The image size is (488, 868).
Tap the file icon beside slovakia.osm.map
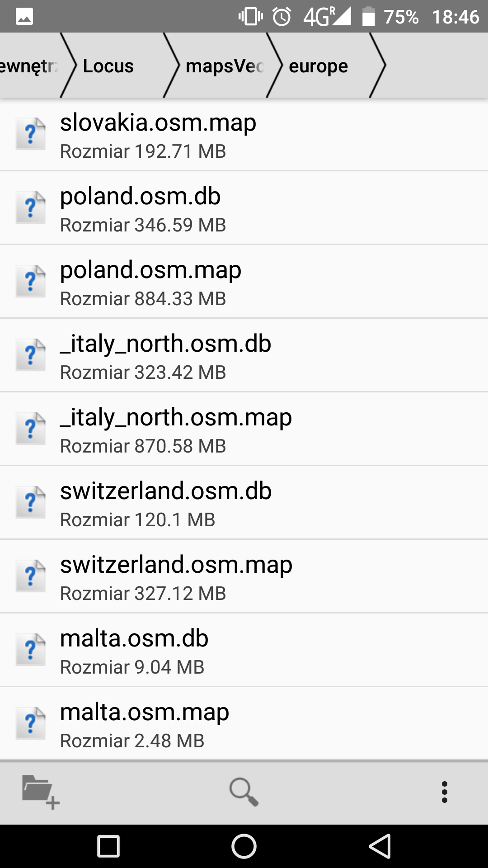[x=31, y=134]
